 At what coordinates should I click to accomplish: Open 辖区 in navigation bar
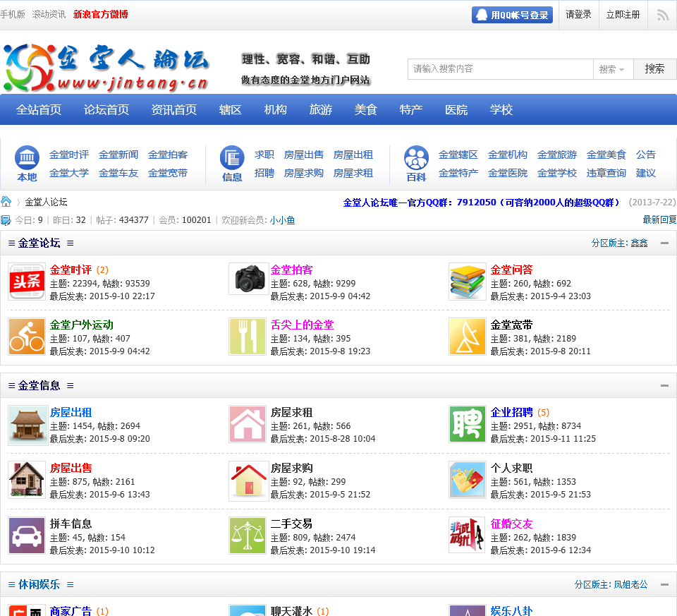click(230, 109)
